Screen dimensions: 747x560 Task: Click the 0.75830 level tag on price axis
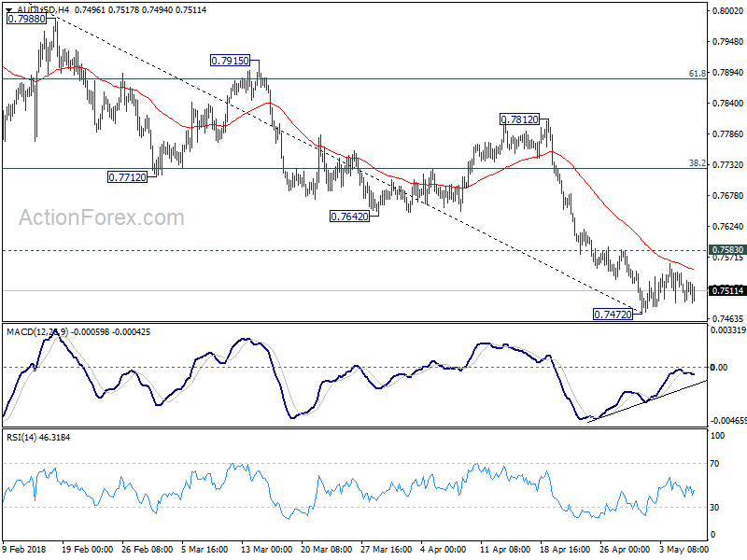pos(727,249)
